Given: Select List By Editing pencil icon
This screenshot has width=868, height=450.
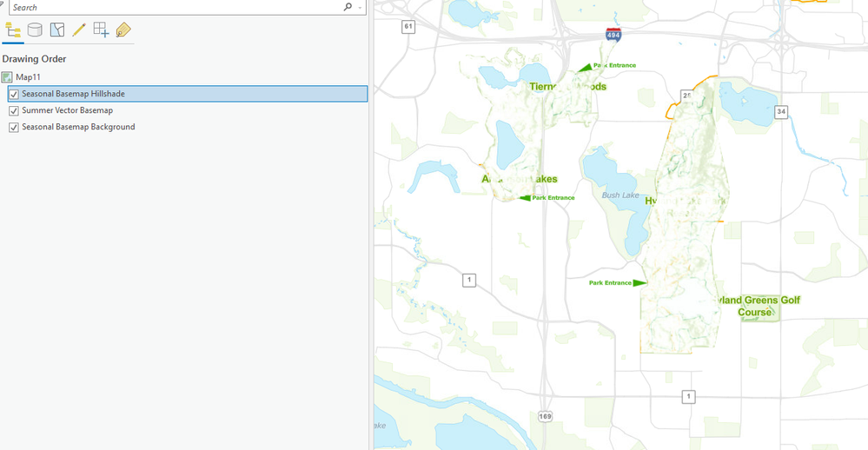Looking at the screenshot, I should coord(78,30).
